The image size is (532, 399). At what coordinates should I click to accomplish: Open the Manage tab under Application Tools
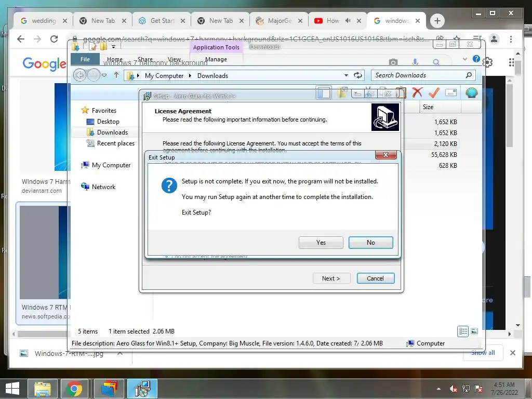pyautogui.click(x=216, y=59)
